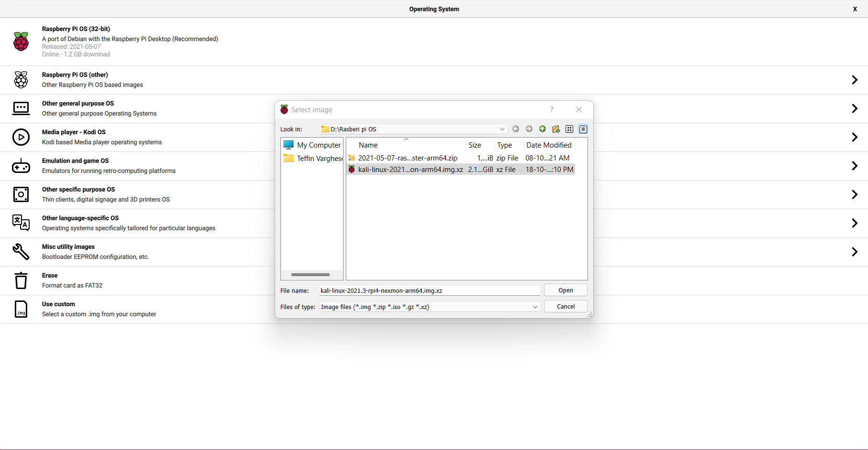Click the Cancel button
868x450 pixels.
(566, 307)
